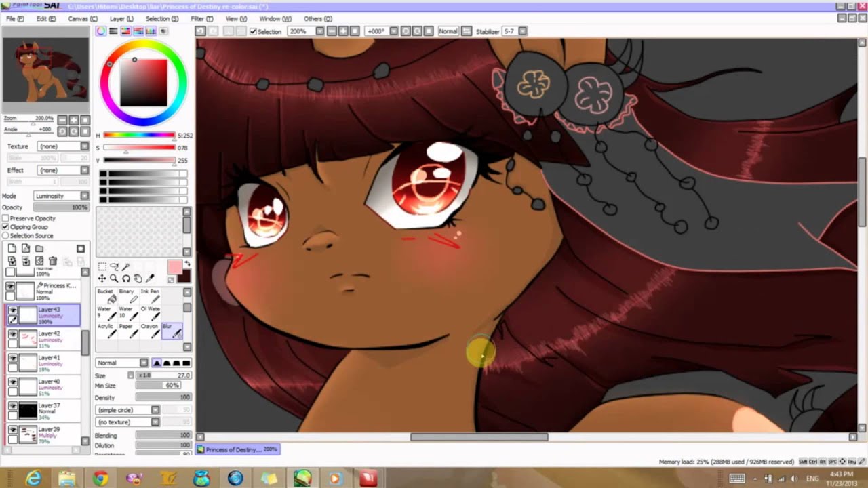Screen dimensions: 868x488
Task: Open the Layer menu
Action: [x=121, y=19]
